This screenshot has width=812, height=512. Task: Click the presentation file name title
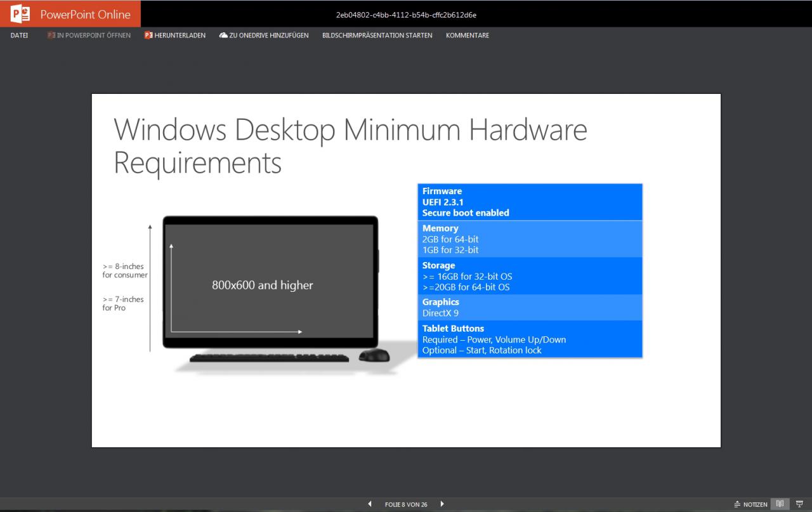(406, 15)
